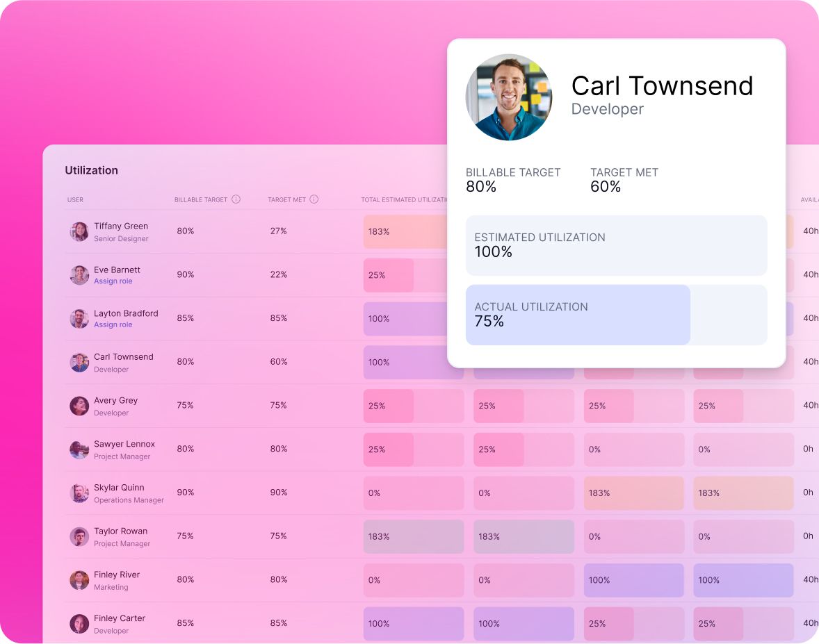Click the Developer role on the card
Screen dimensions: 819x644
pos(607,109)
